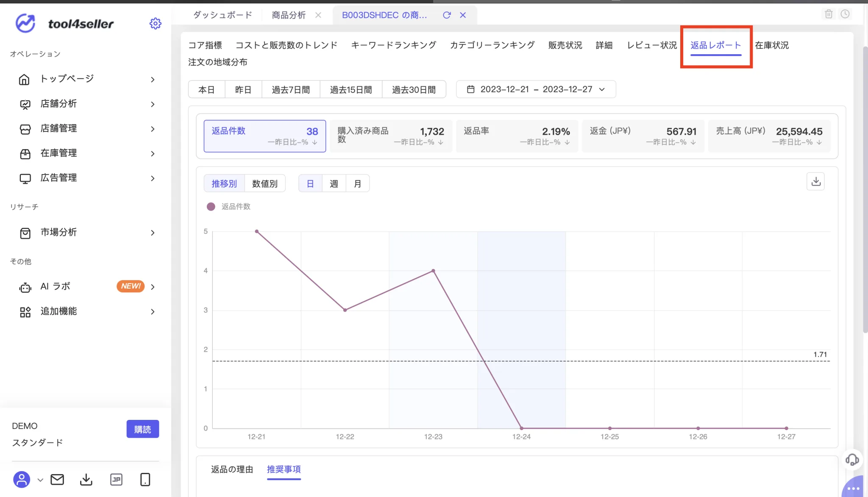Open the 注文の地域分布 tab
The height and width of the screenshot is (497, 868).
tap(218, 62)
